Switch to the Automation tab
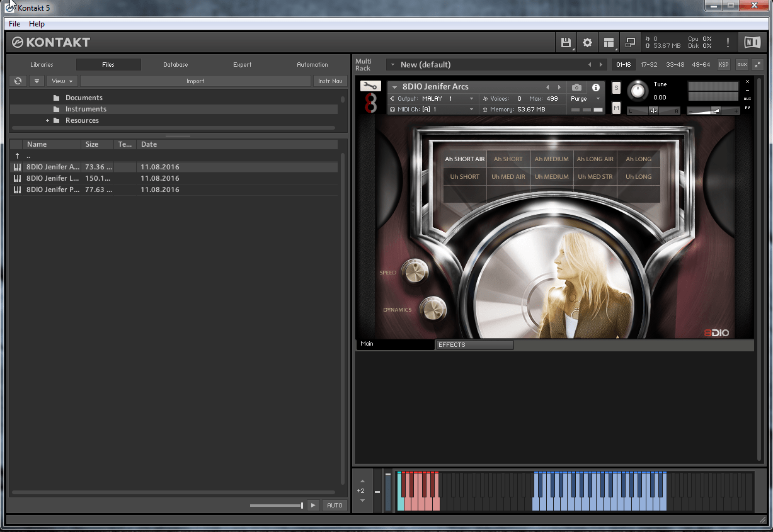The height and width of the screenshot is (532, 773). tap(312, 65)
